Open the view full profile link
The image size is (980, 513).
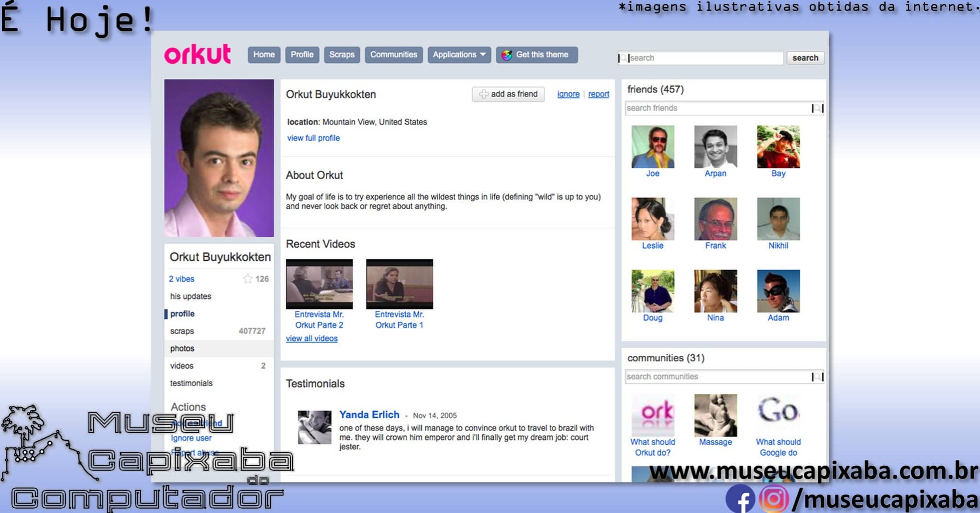[x=313, y=138]
